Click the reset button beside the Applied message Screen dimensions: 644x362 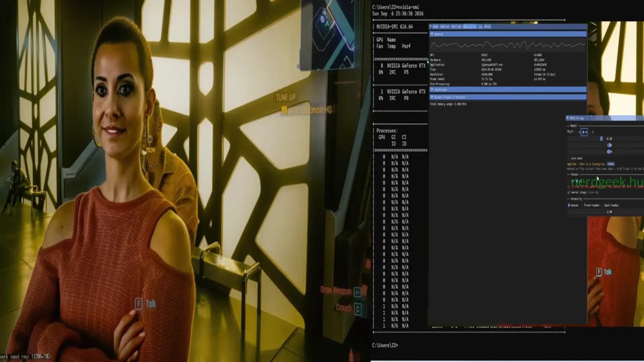click(611, 164)
